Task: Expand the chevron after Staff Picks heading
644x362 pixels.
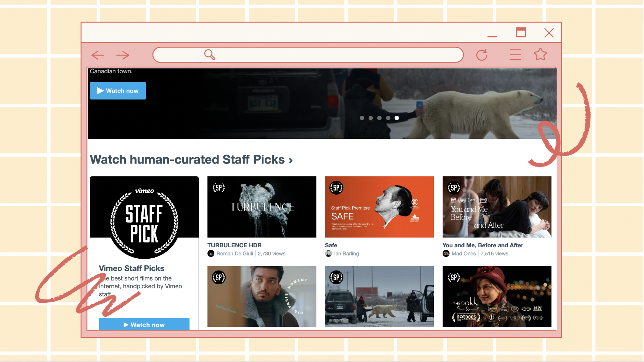Action: [291, 161]
